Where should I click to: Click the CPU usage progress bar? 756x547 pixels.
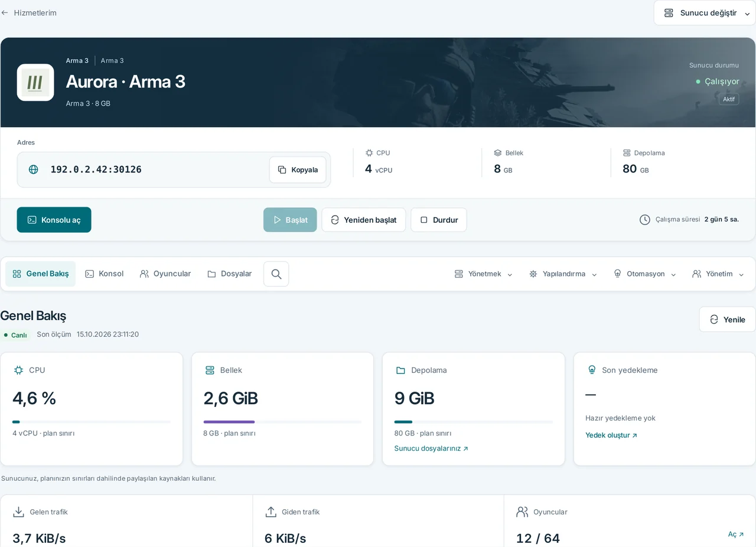pyautogui.click(x=92, y=422)
